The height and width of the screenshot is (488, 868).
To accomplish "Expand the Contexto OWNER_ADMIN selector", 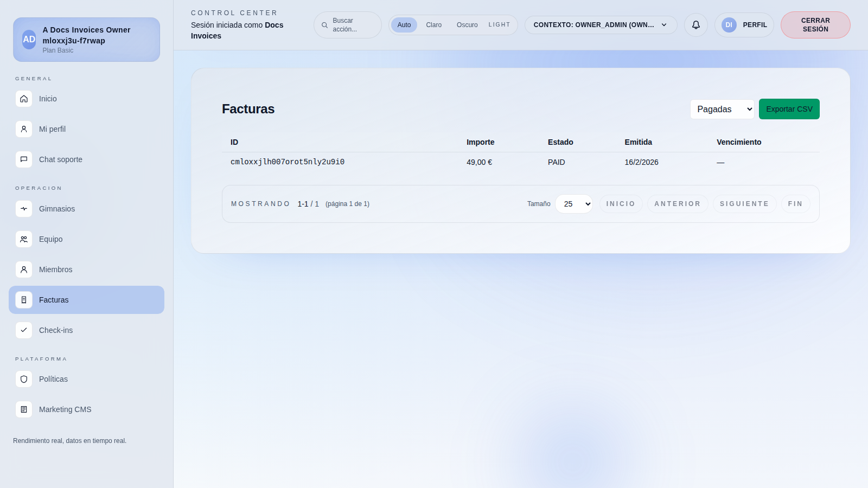I will [x=601, y=24].
